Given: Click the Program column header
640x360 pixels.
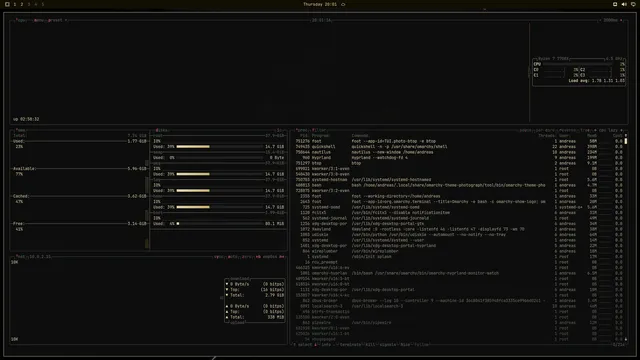Looking at the screenshot, I should (321, 136).
